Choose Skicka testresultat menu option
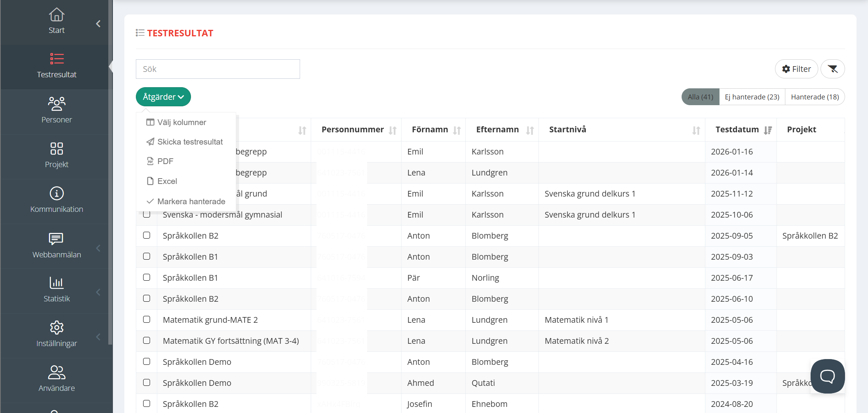Viewport: 868px width, 413px height. pos(190,142)
